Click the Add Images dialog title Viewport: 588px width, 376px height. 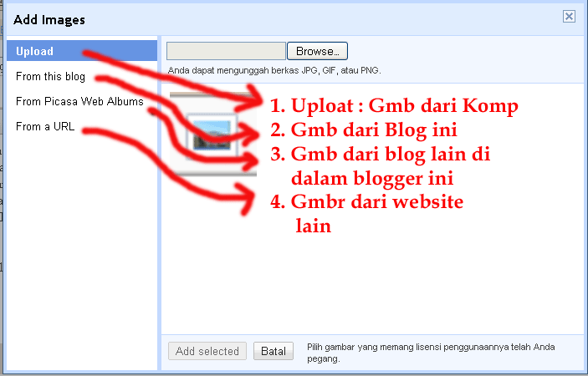click(x=49, y=20)
